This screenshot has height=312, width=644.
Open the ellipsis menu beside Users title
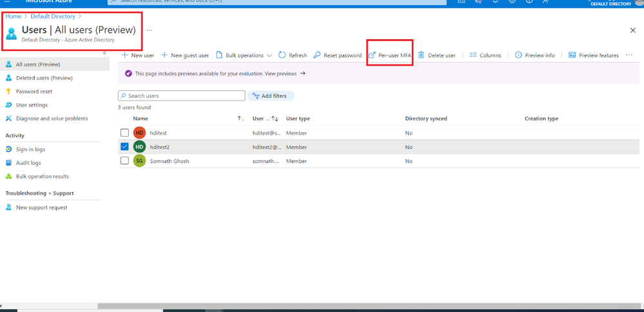pyautogui.click(x=150, y=30)
